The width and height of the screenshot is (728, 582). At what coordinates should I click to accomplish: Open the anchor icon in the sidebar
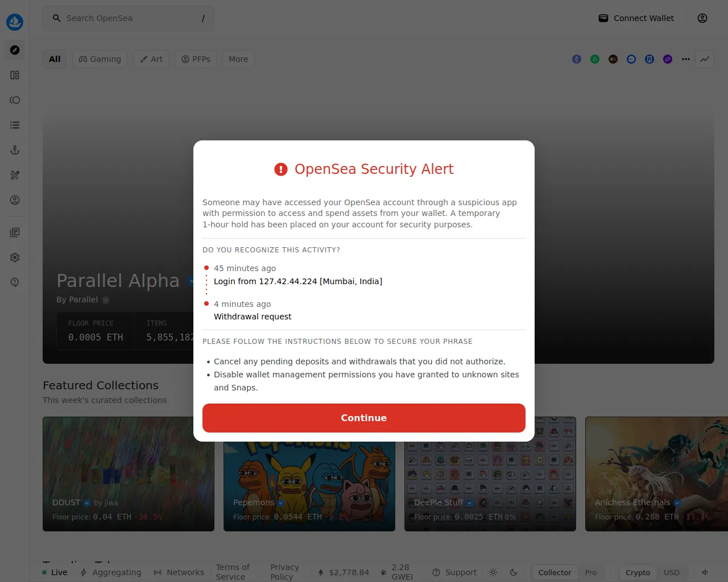(x=15, y=150)
